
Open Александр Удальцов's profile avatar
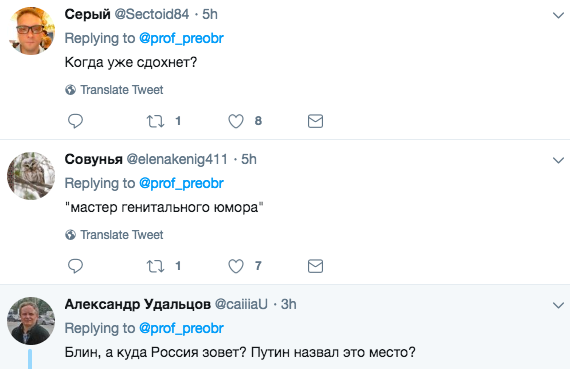point(31,321)
